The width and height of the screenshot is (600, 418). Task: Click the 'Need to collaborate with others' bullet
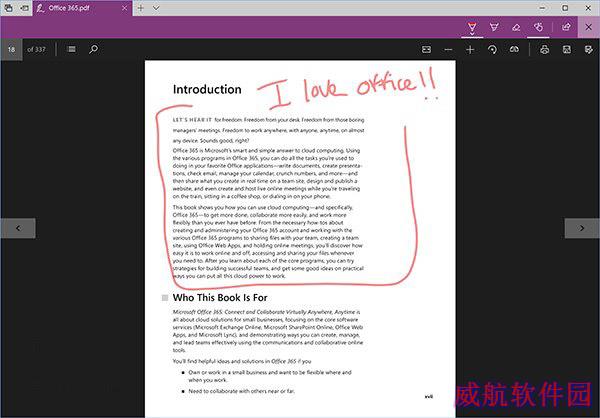click(x=241, y=391)
